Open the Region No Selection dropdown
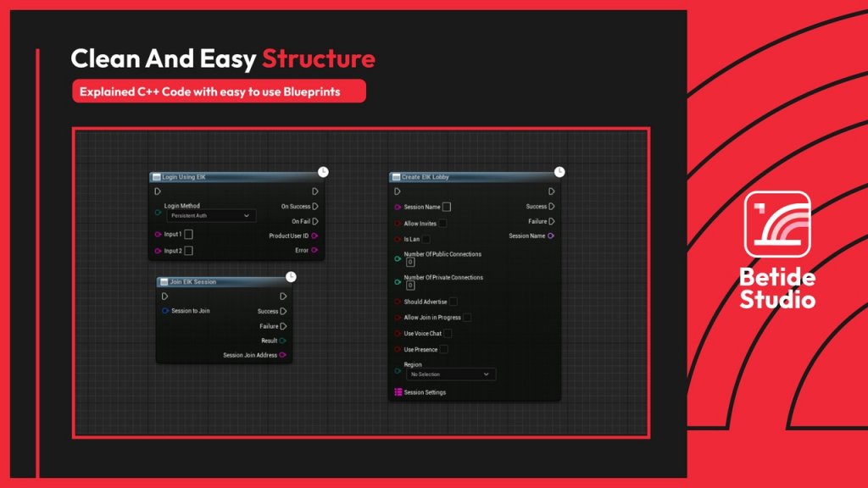The height and width of the screenshot is (488, 868). click(451, 374)
